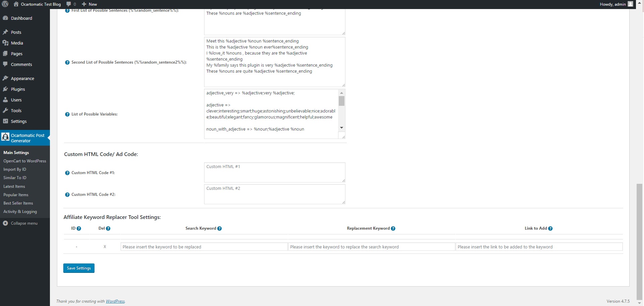Viewport: 644px width, 306px height.
Task: Open Main Settings submenu item
Action: point(16,153)
